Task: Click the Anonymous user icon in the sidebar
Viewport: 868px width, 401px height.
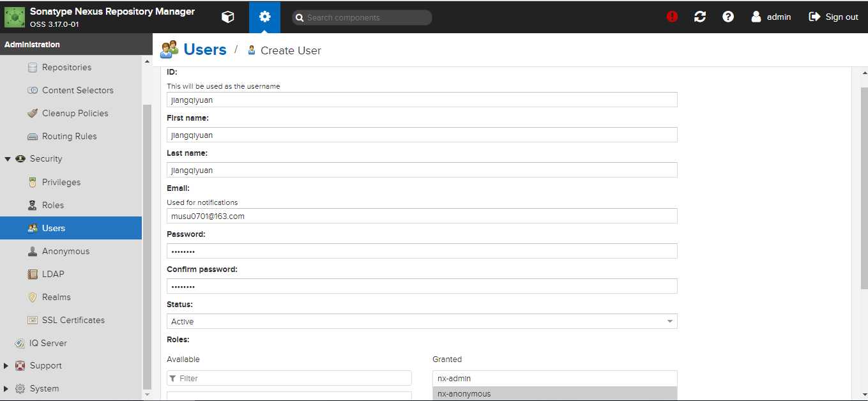Action: 33,252
